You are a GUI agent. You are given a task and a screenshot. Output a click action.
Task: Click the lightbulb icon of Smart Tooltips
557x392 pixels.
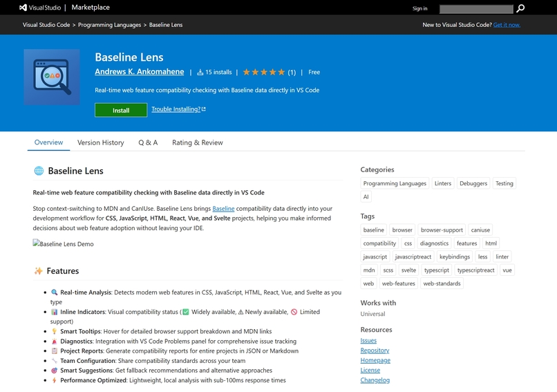[x=55, y=331]
